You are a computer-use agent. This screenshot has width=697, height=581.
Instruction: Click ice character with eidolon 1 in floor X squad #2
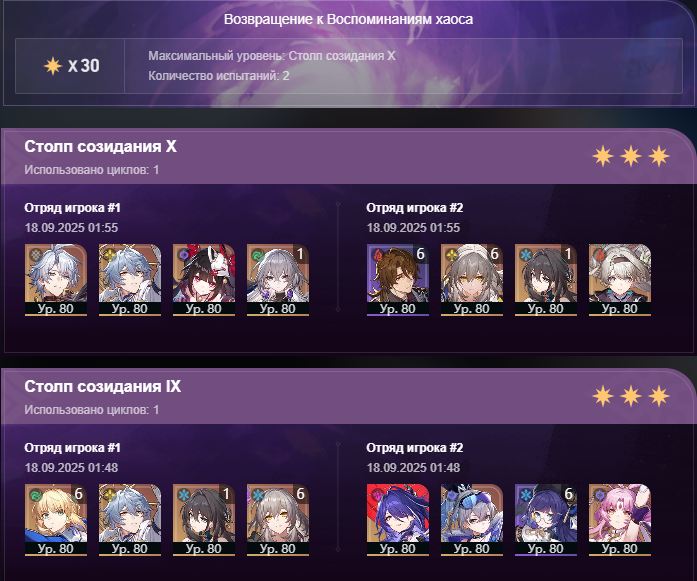coord(546,280)
